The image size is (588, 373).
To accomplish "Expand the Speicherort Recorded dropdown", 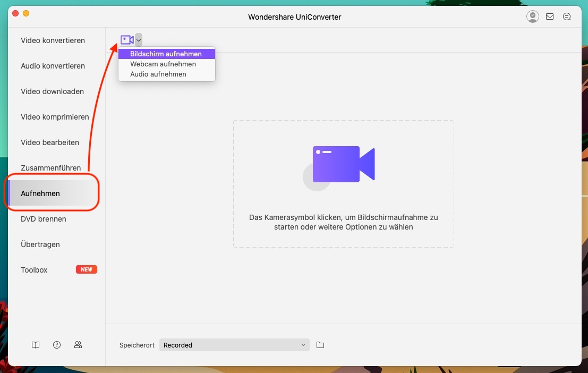I will click(234, 345).
